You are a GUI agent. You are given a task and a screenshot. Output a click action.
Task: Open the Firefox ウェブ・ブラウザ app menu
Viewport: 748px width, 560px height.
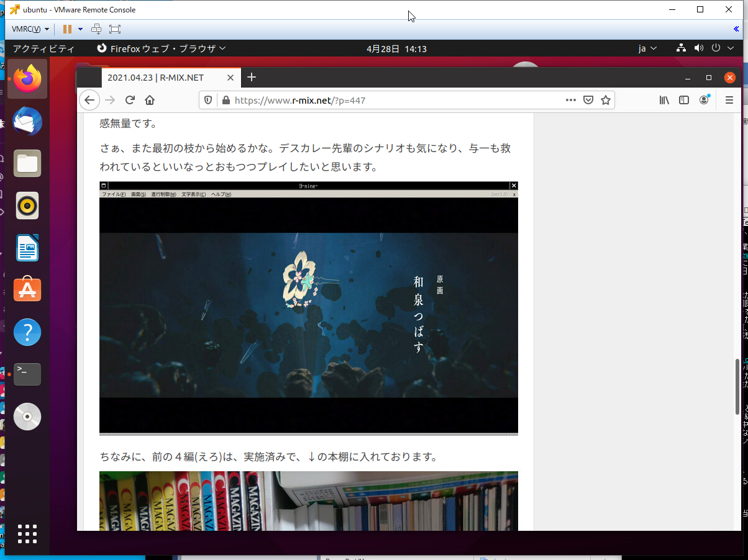162,48
